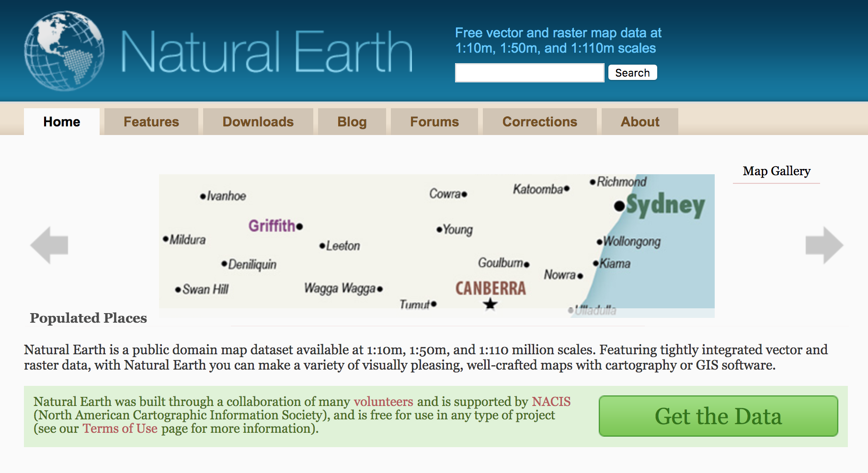Screen dimensions: 868x473
Task: Open the Features tab
Action: coord(151,122)
